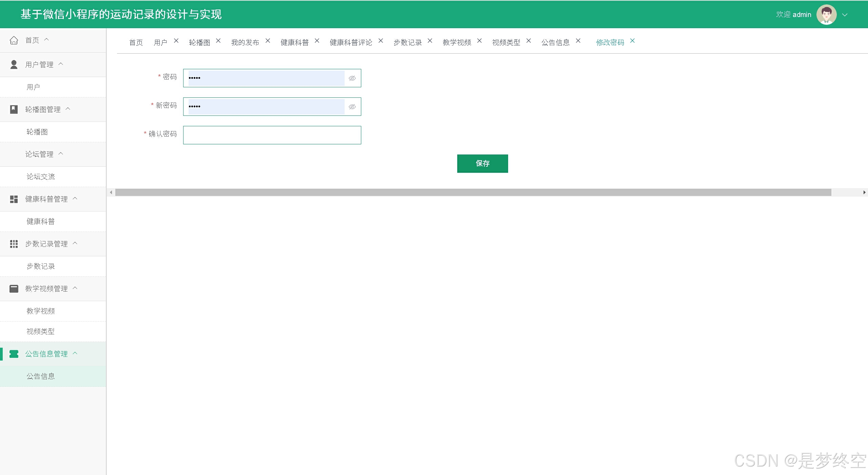The image size is (868, 475).
Task: Switch to the 健康科普评论 tab
Action: 351,42
